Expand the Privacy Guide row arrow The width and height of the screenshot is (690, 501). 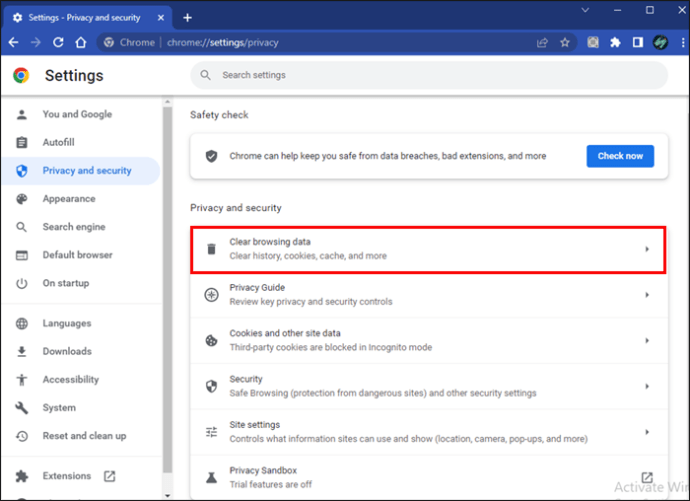click(647, 295)
